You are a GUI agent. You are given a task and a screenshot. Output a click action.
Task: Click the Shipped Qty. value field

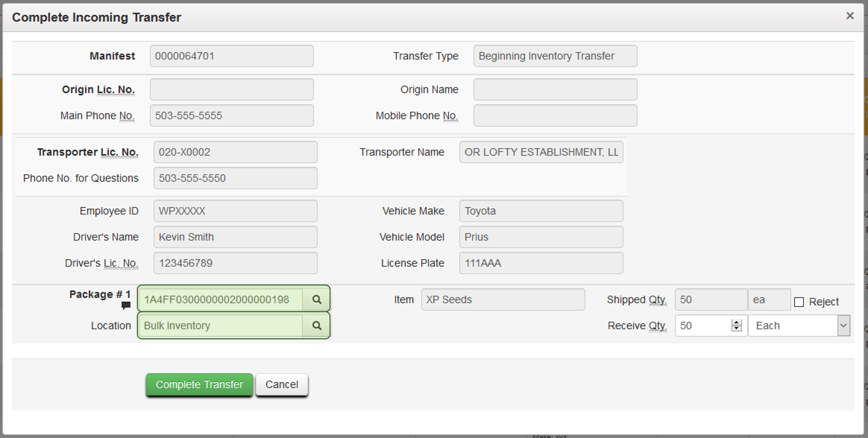coord(711,299)
